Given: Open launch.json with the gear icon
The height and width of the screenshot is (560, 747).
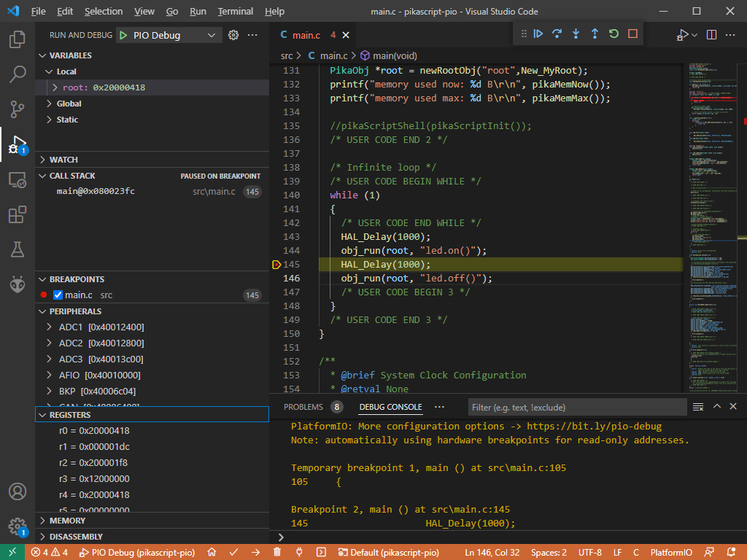Looking at the screenshot, I should click(233, 35).
